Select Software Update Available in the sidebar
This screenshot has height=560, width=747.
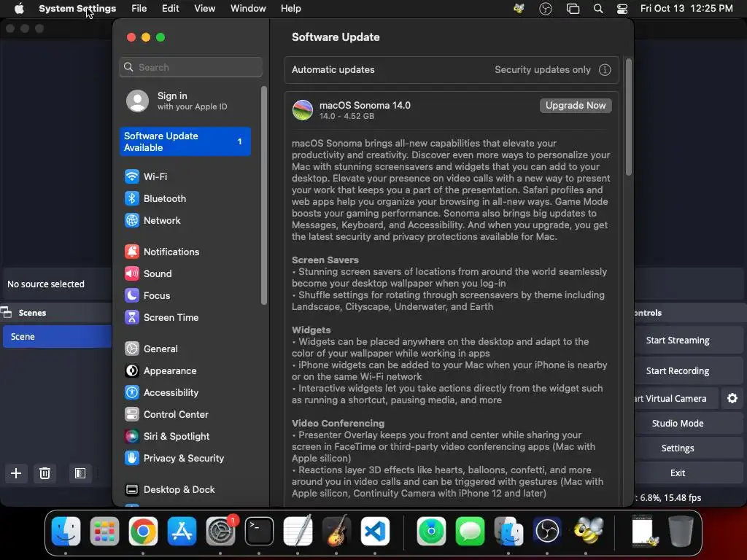tap(185, 142)
